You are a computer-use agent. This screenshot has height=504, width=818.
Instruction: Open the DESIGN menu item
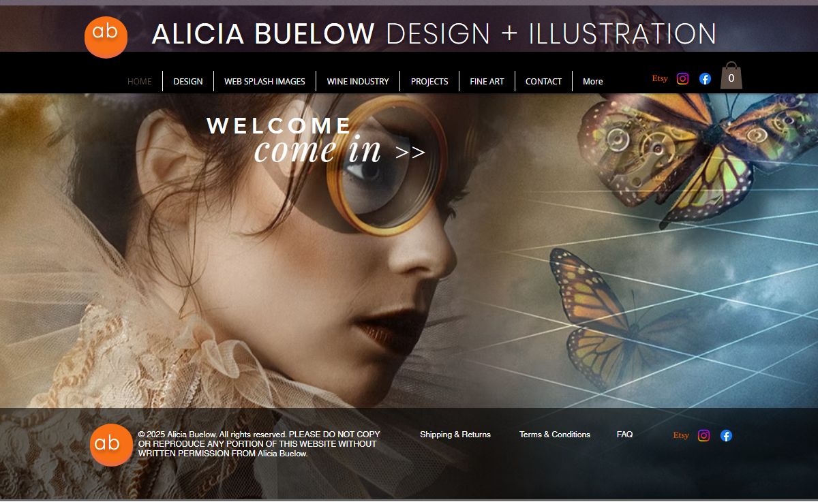click(x=188, y=81)
